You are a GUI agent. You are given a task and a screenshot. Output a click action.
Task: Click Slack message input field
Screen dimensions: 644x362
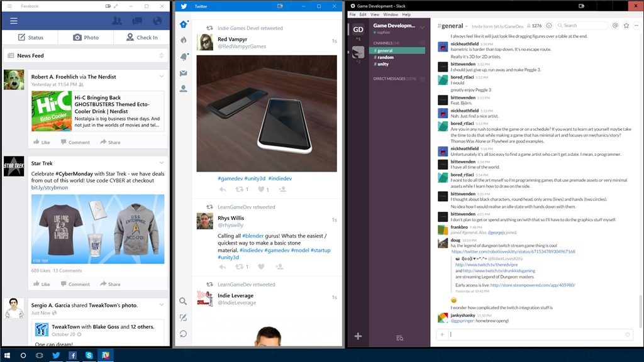click(x=535, y=334)
